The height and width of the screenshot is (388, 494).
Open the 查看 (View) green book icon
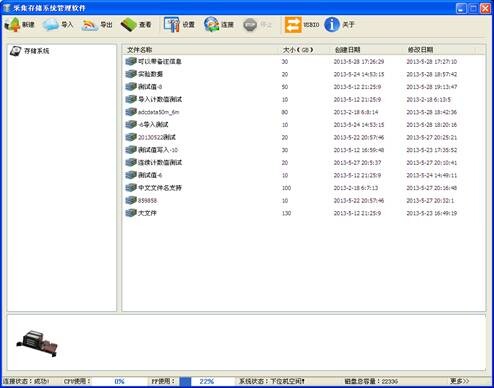(128, 25)
